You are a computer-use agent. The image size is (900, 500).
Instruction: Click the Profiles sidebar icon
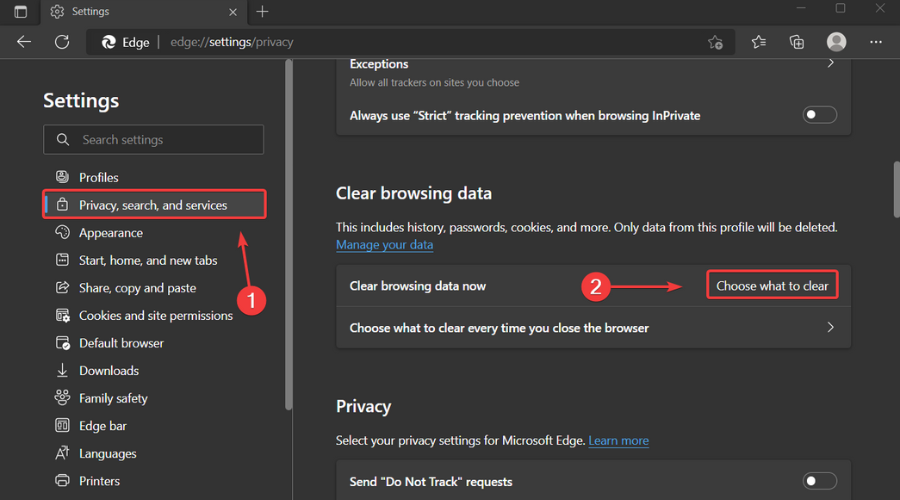[x=62, y=177]
